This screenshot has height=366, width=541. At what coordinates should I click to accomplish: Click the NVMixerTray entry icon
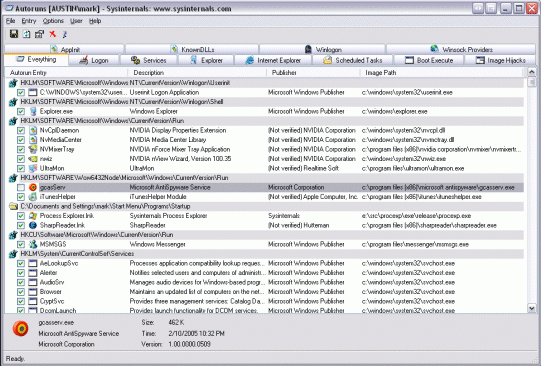(33, 149)
